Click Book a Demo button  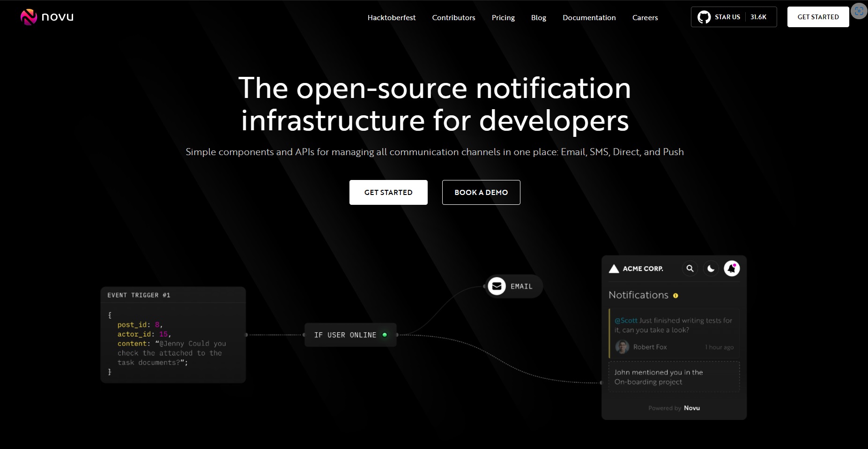point(481,192)
